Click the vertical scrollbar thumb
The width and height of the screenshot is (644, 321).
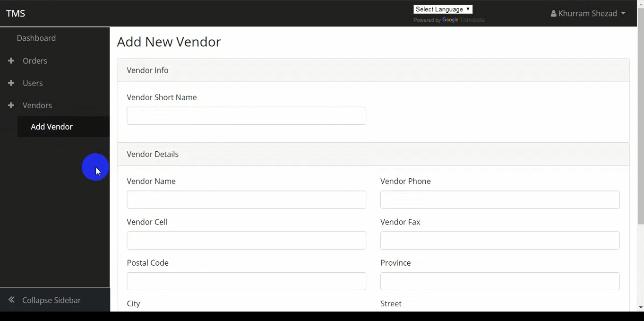(641, 115)
